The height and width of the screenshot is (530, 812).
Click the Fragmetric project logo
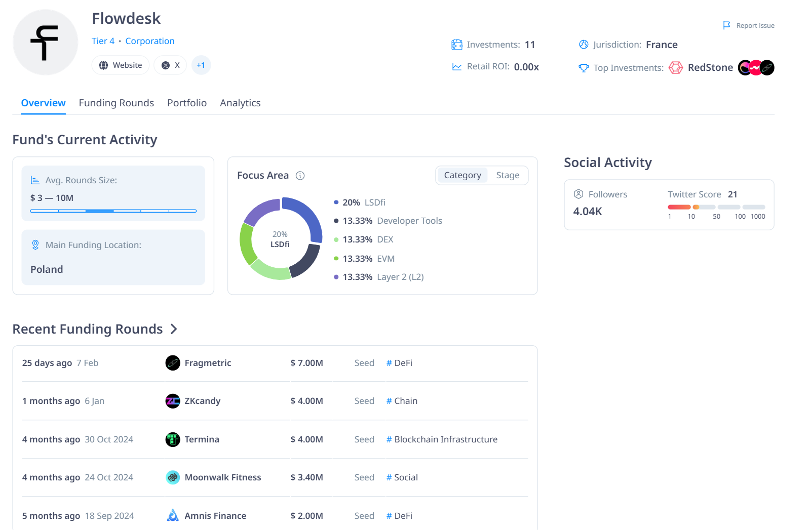(173, 363)
